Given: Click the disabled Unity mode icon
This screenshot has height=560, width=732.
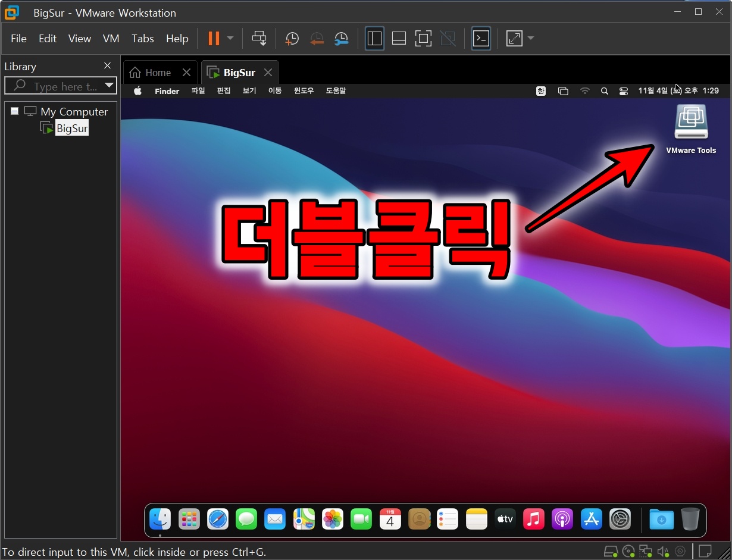Looking at the screenshot, I should pos(448,39).
